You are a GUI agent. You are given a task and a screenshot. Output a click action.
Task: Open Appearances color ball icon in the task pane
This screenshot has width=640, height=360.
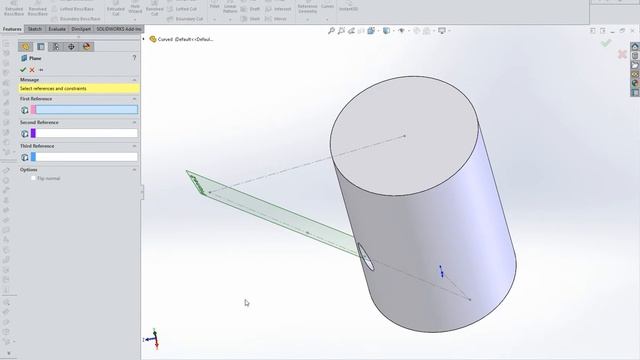(635, 83)
